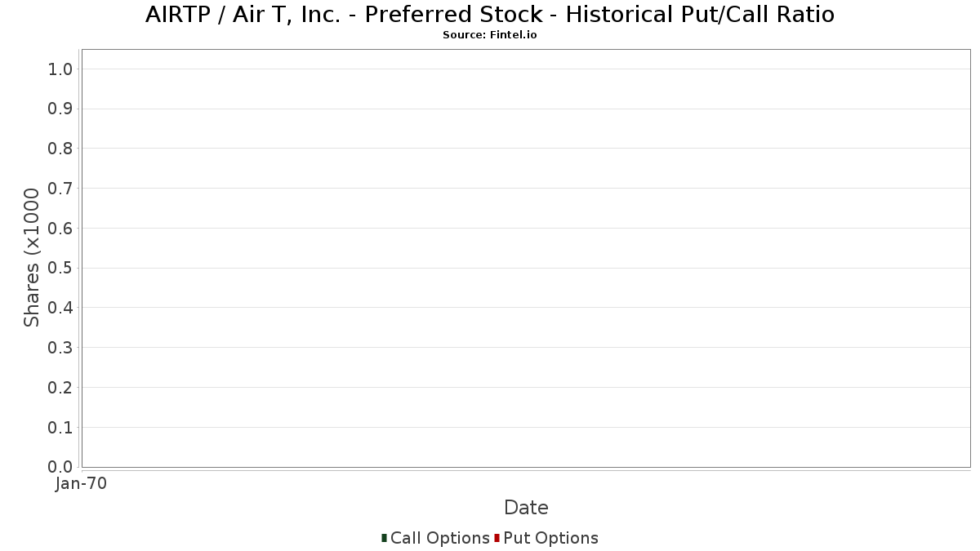Click the 0.3 y-axis tick label
Viewport: 980px width, 551px height.
[x=60, y=348]
